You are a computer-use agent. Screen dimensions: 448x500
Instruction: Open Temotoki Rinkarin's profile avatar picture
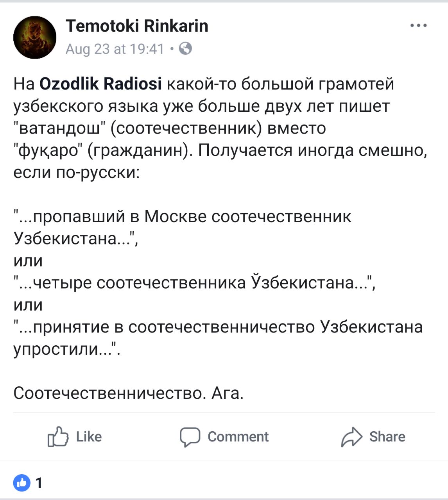35,37
